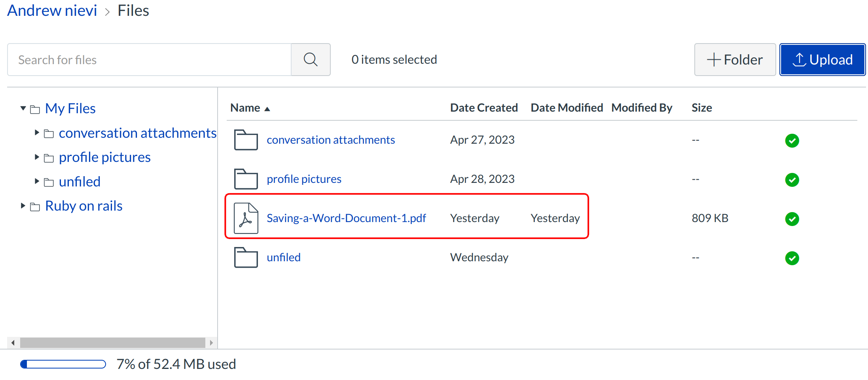
Task: Sort files by the Size column header
Action: click(x=701, y=108)
